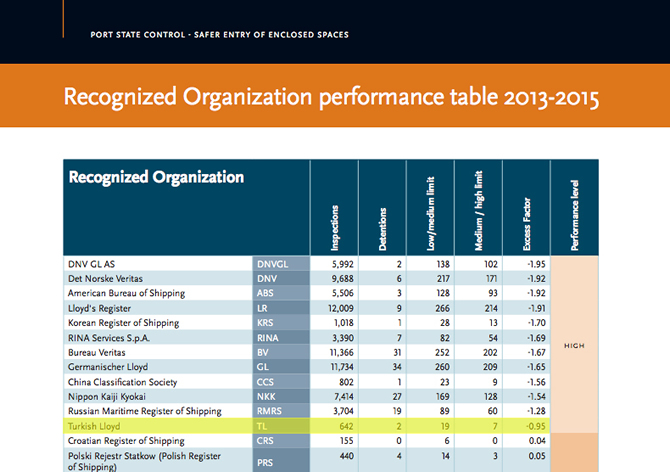Click the 'Performance level' column header

point(575,215)
